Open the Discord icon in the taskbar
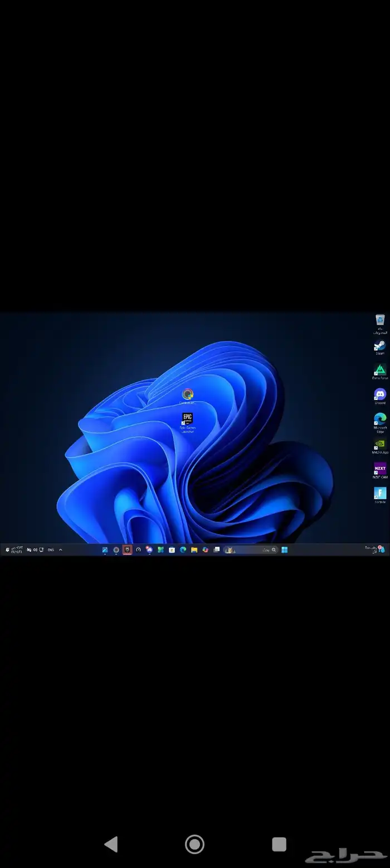This screenshot has height=868, width=390. 149,550
